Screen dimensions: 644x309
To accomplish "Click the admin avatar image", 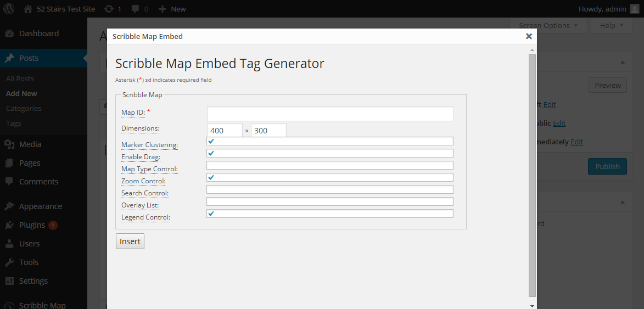I will (x=635, y=9).
